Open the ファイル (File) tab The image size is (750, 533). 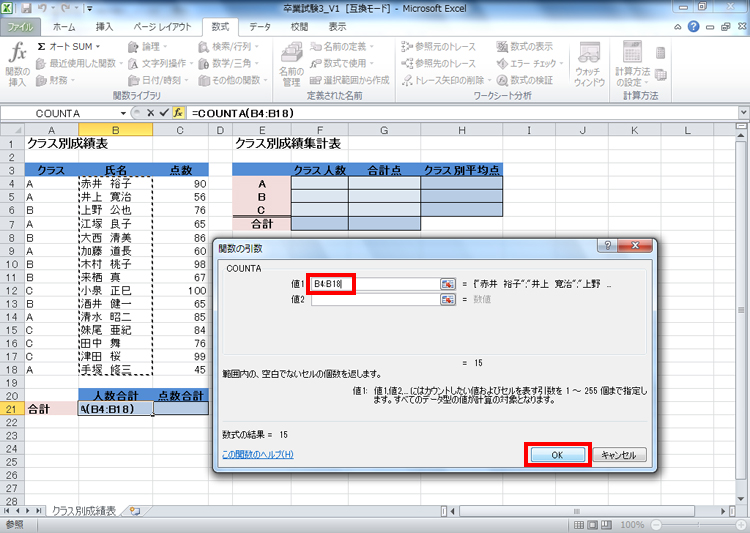[x=20, y=27]
